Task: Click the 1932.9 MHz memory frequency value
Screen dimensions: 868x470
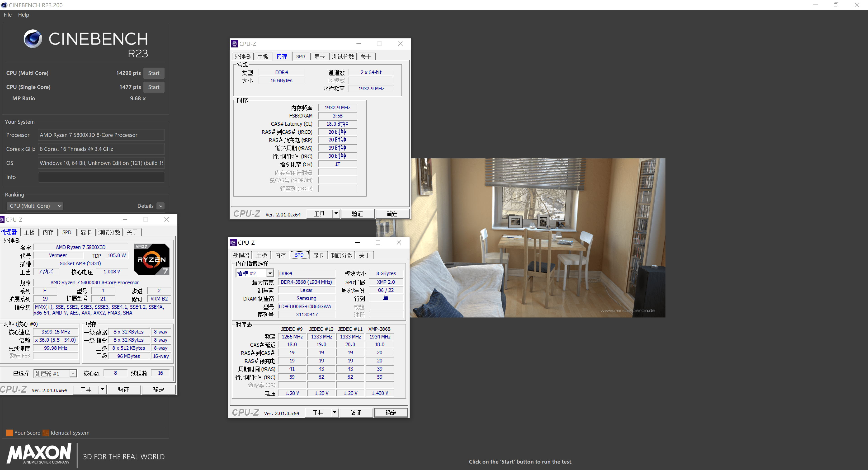Action: 337,108
